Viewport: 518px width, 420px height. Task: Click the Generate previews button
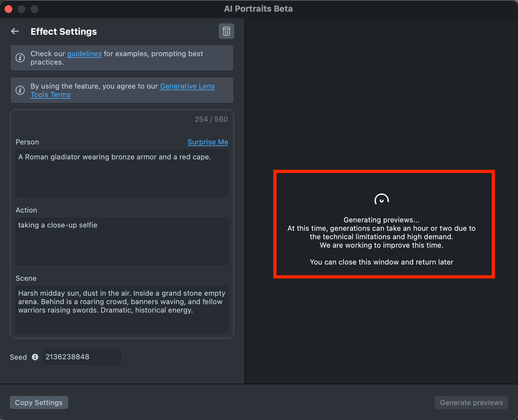[471, 402]
